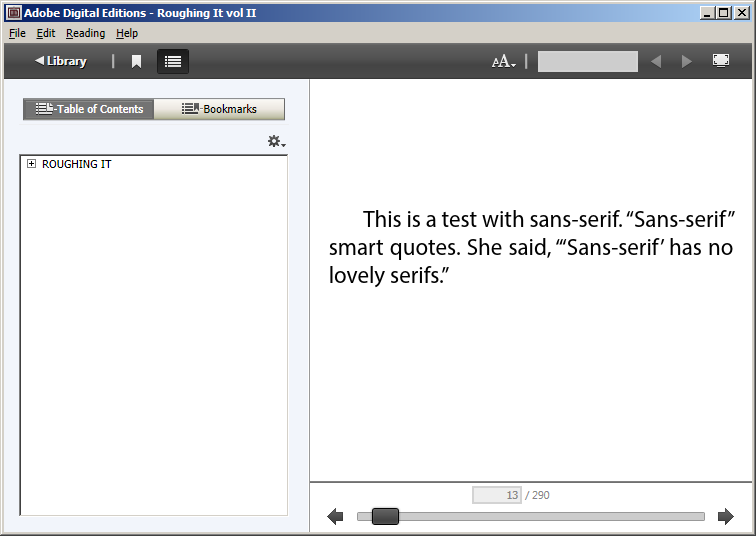The width and height of the screenshot is (756, 536).
Task: Close the Adobe Digital Editions window
Action: tap(742, 13)
